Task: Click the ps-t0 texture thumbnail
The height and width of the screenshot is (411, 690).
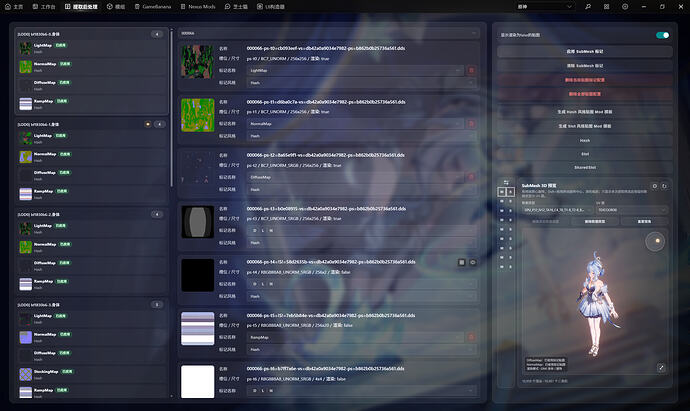Action: click(x=198, y=62)
